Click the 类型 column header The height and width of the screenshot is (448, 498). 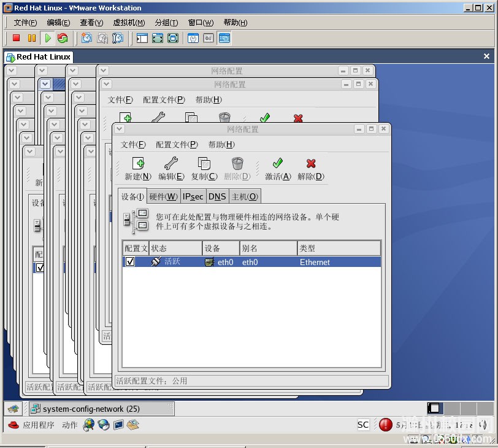point(339,248)
